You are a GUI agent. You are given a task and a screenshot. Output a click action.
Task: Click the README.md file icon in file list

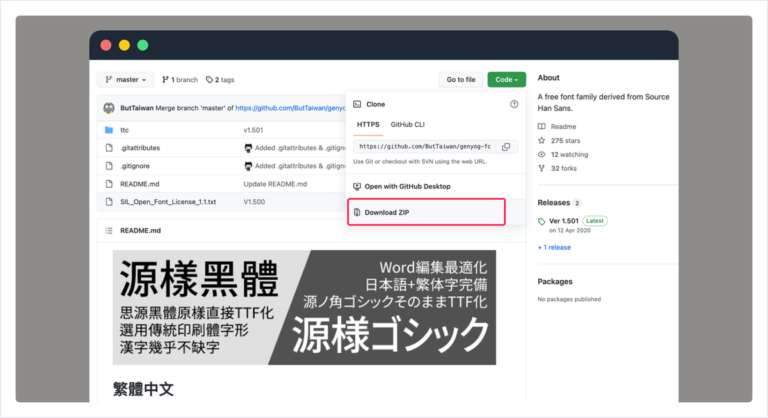109,184
